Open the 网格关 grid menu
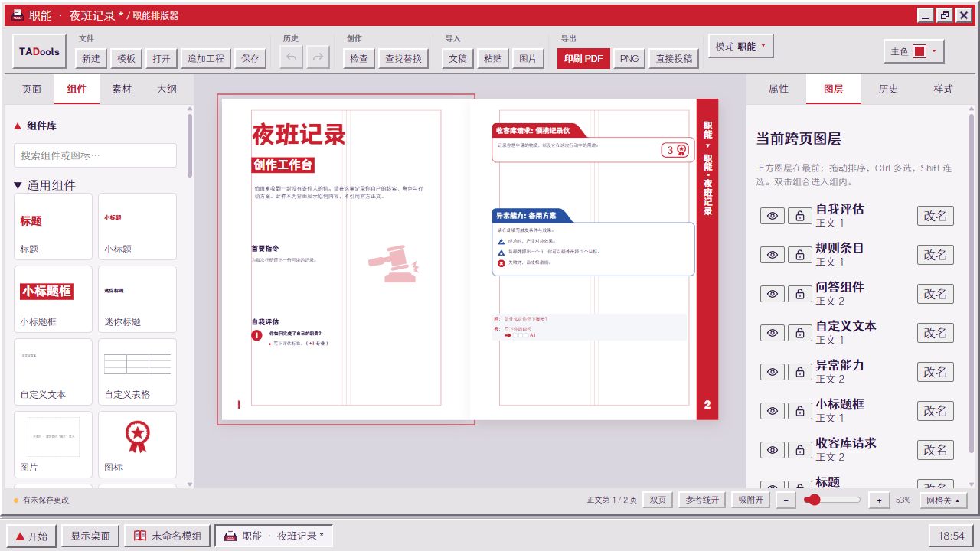980x551 pixels. point(943,500)
